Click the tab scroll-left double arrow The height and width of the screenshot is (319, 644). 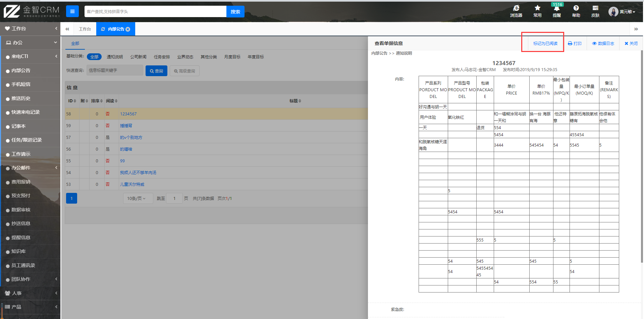pyautogui.click(x=67, y=29)
